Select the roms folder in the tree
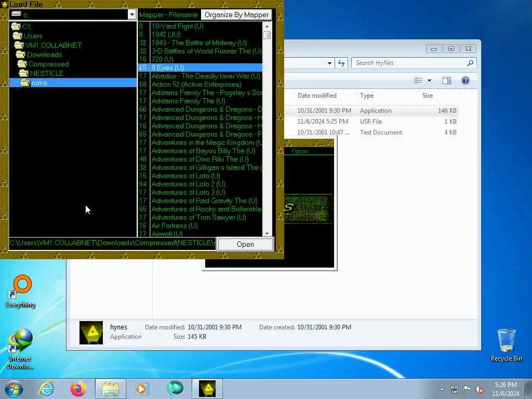Image resolution: width=532 pixels, height=399 pixels. pos(73,83)
